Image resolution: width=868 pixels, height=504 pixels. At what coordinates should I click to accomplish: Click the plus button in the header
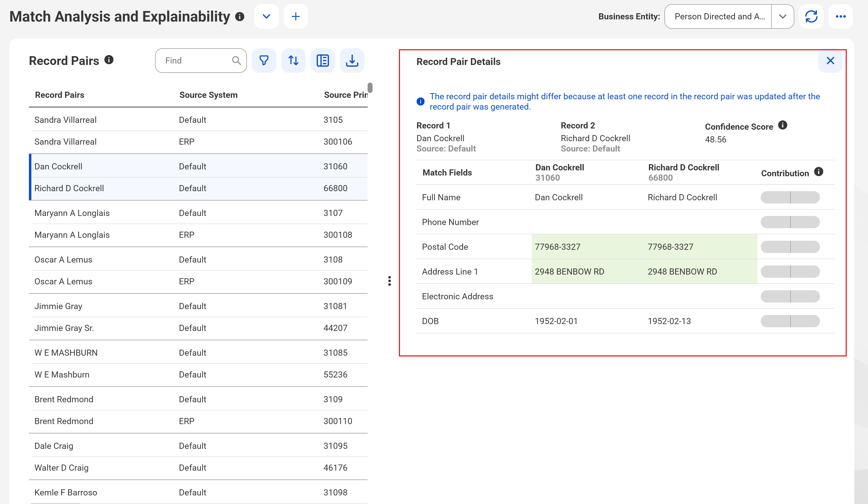click(x=296, y=17)
